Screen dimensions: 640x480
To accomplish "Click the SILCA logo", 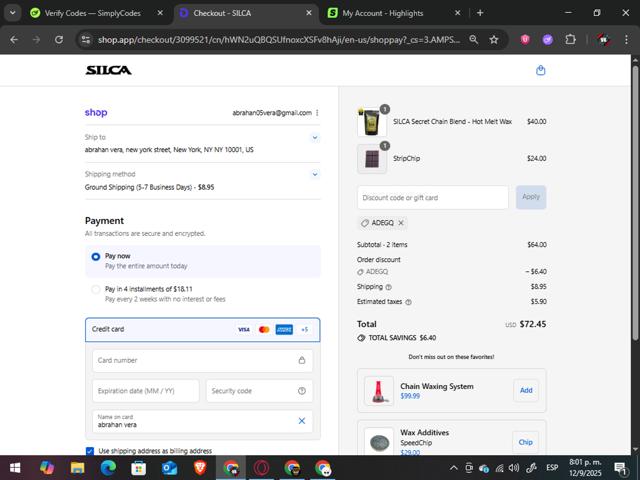I will tap(108, 70).
